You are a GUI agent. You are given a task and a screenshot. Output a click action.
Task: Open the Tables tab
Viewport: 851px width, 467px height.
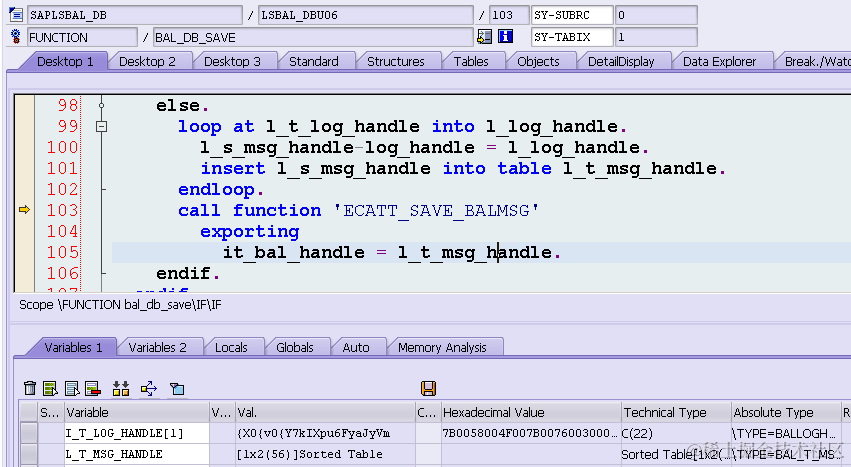click(x=471, y=61)
